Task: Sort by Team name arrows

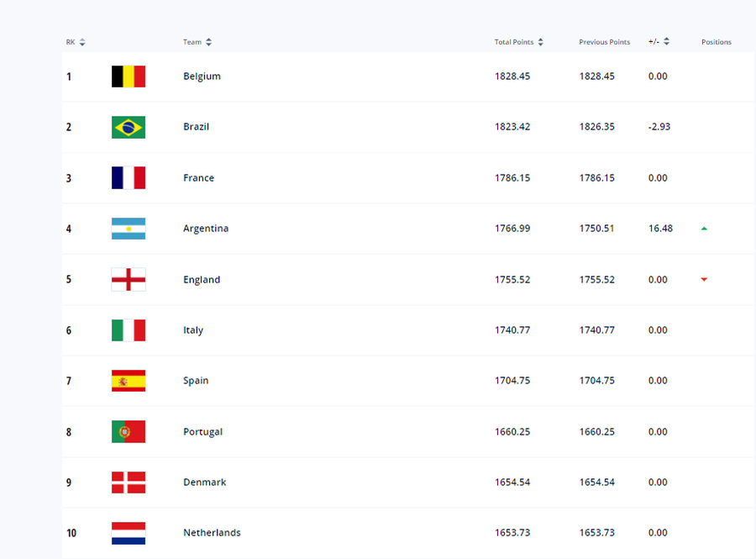Action: 208,42
